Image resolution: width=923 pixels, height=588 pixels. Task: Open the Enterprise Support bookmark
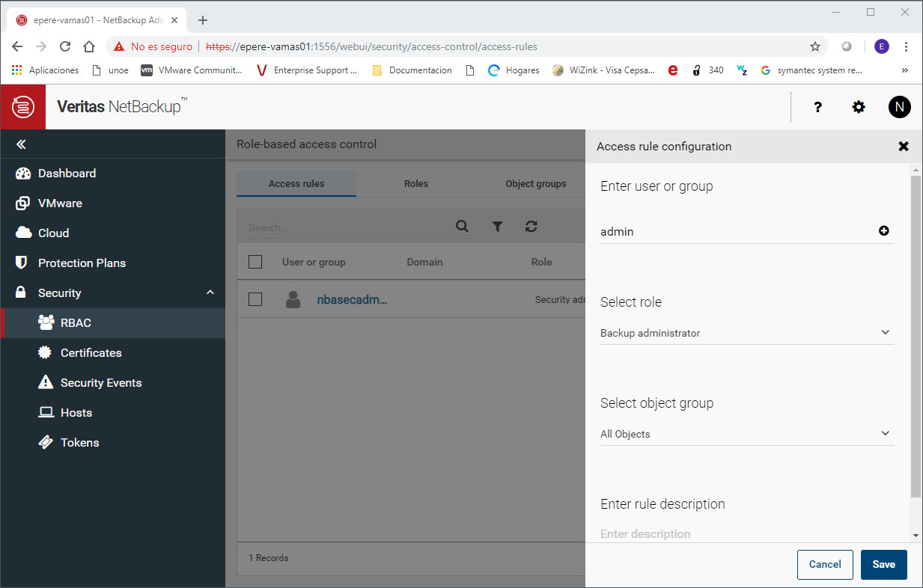click(x=307, y=70)
